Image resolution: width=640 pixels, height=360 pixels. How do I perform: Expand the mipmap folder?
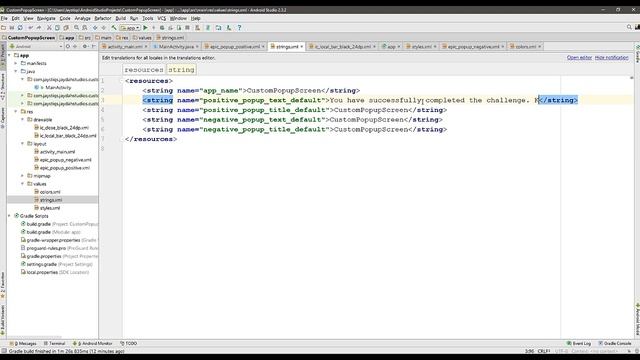22,176
